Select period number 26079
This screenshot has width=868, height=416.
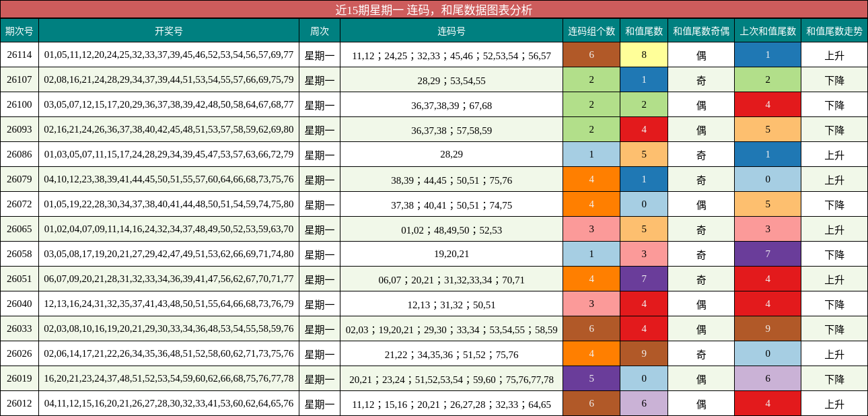(20, 179)
